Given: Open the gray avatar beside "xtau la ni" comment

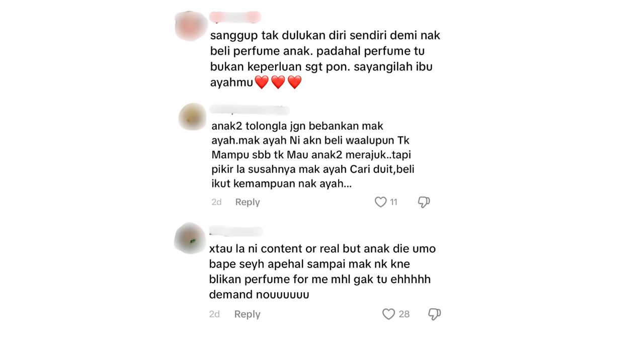Looking at the screenshot, I should (190, 238).
